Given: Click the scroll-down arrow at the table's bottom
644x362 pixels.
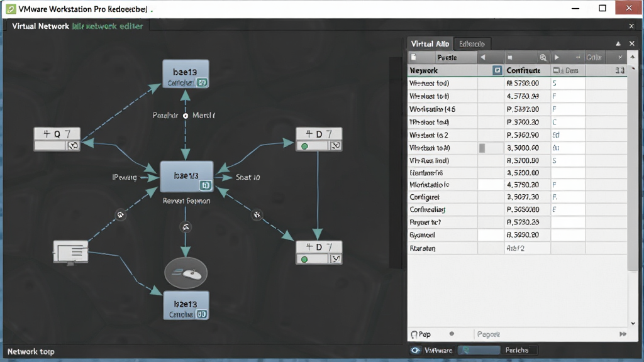Looking at the screenshot, I should 633,324.
